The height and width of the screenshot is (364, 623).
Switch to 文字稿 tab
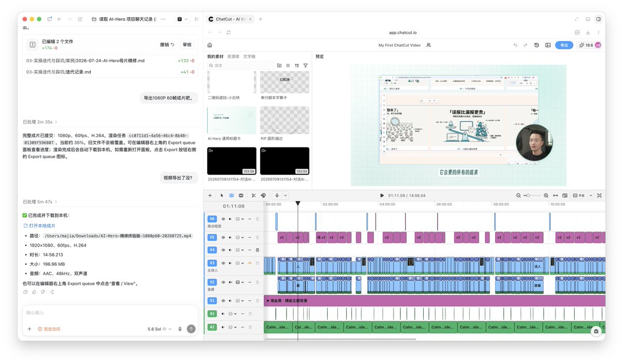click(x=249, y=56)
